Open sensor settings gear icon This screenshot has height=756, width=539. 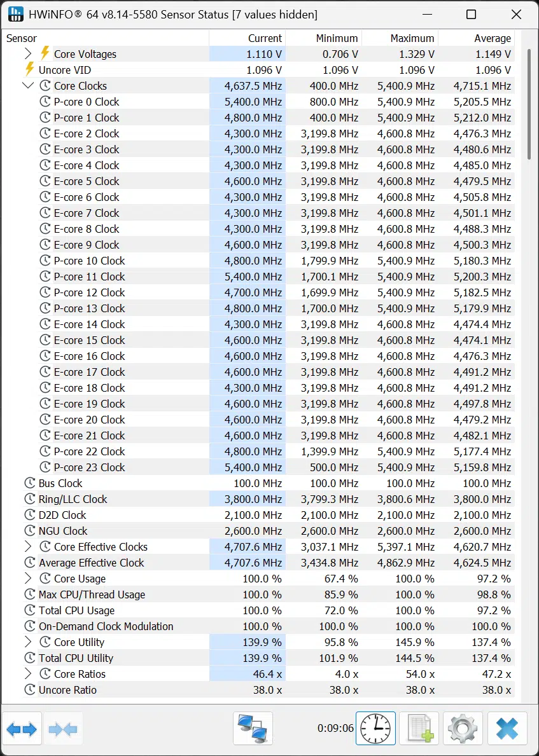[463, 729]
